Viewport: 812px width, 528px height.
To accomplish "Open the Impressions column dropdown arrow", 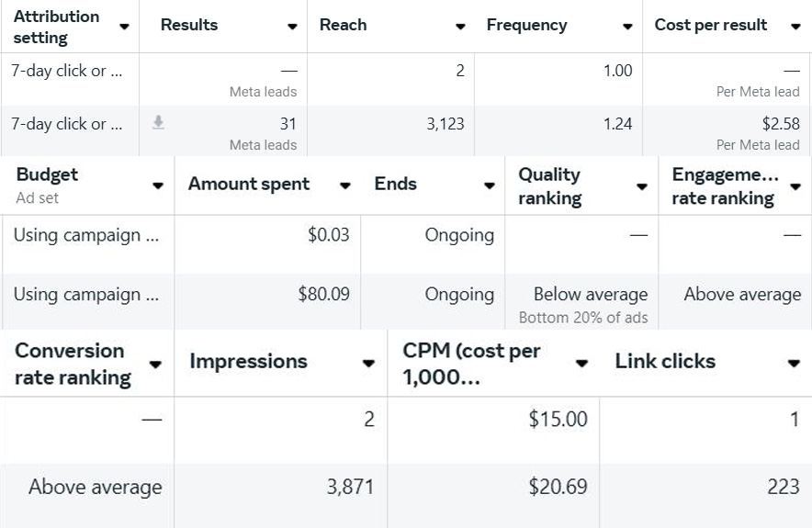I will tap(368, 364).
